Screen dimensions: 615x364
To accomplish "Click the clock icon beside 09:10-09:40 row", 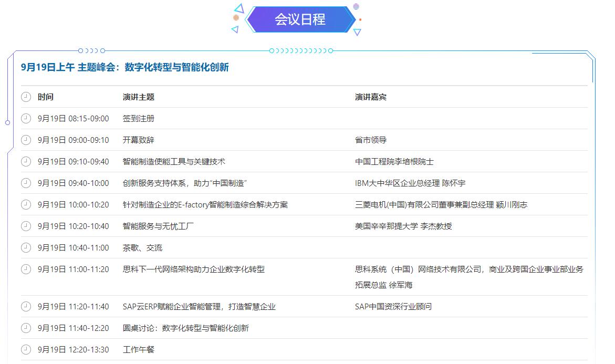I will click(26, 161).
